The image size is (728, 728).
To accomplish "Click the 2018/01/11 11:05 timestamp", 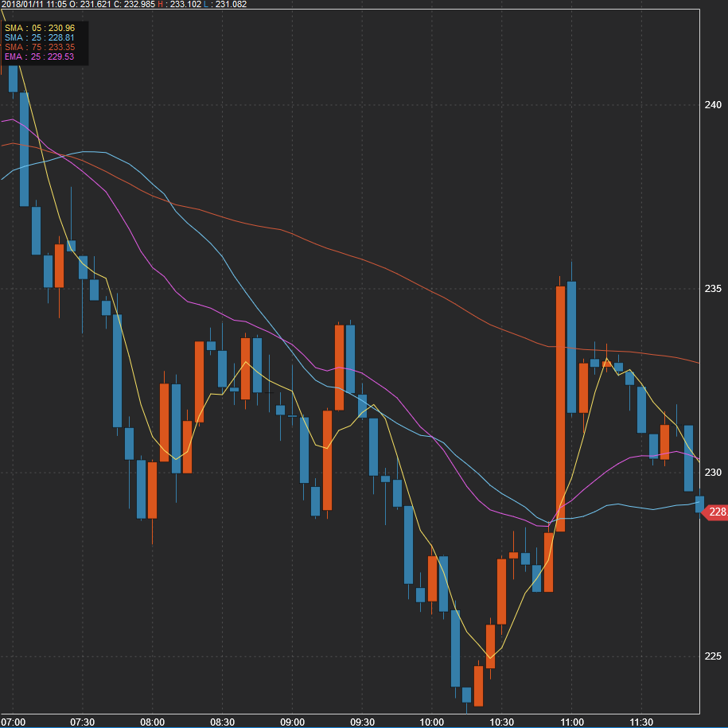I will click(34, 4).
